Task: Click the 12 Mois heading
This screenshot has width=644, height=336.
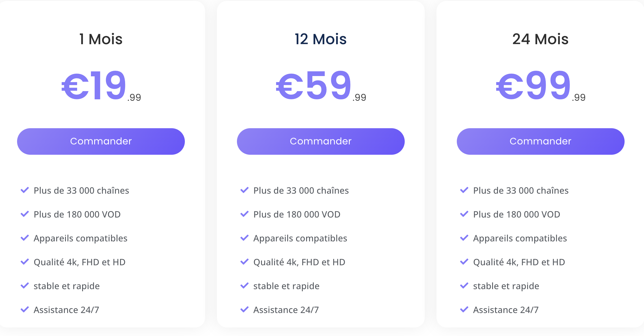Action: coord(321,39)
